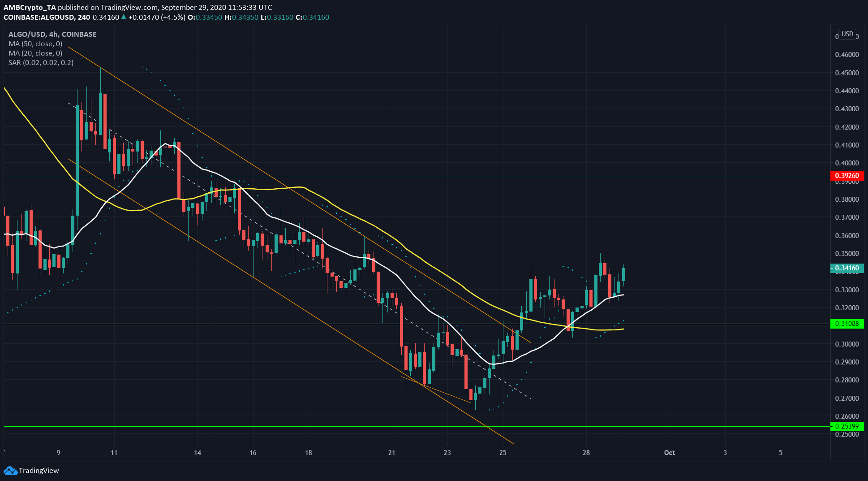Click the 21 date label on time axis

[x=392, y=453]
